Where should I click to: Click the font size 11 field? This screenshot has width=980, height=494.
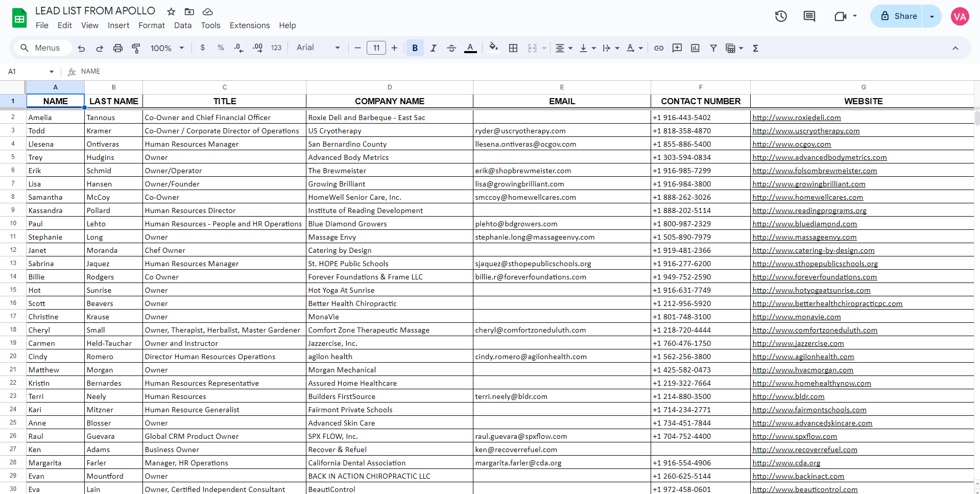(376, 48)
